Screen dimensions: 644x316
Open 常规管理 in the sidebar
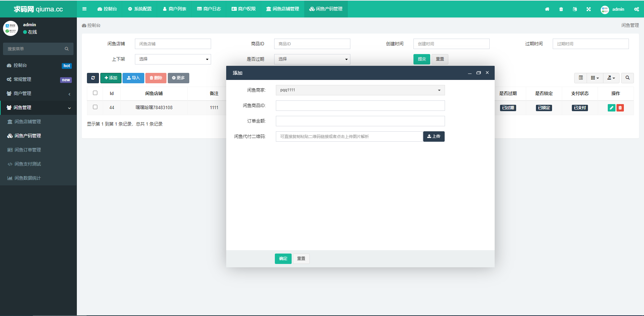[x=38, y=80]
